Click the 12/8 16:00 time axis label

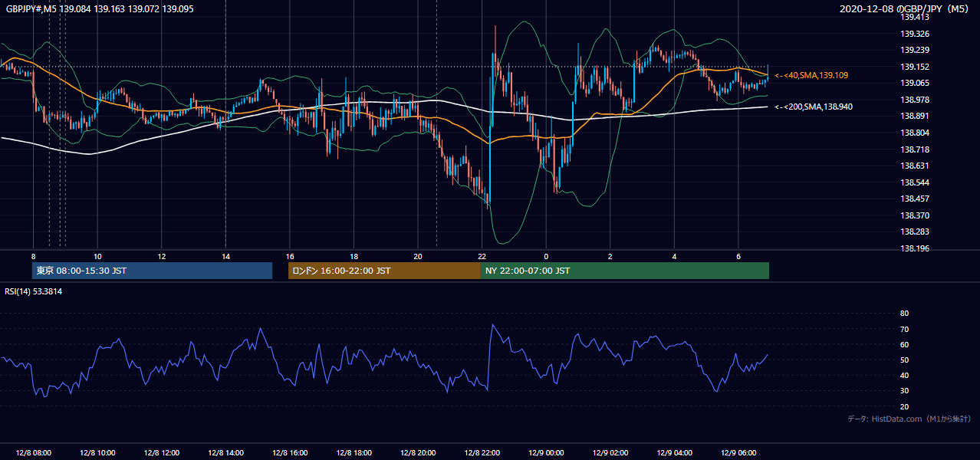click(x=289, y=452)
